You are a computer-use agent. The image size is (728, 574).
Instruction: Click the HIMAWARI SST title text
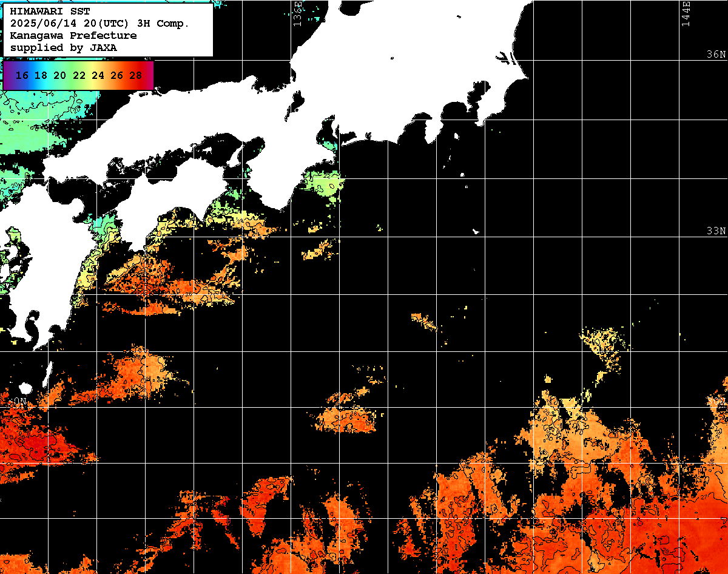[x=50, y=12]
